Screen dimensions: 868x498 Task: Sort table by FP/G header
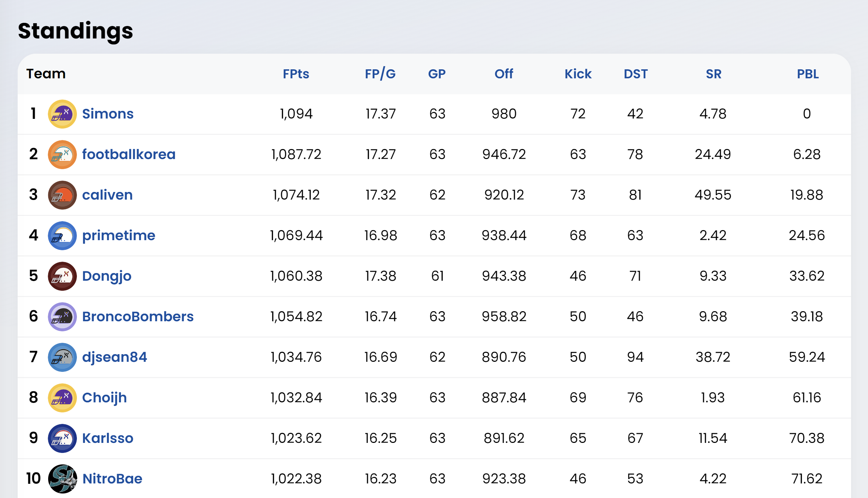point(380,74)
